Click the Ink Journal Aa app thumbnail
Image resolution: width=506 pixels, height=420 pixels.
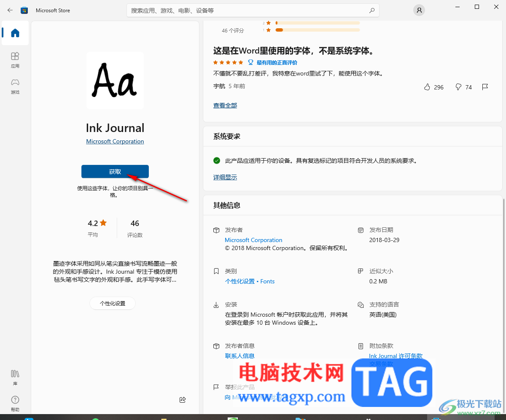pyautogui.click(x=115, y=81)
